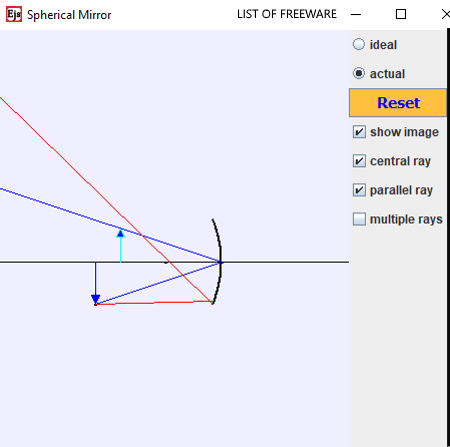
Task: Click the focal point marker on axis
Action: coord(166,263)
